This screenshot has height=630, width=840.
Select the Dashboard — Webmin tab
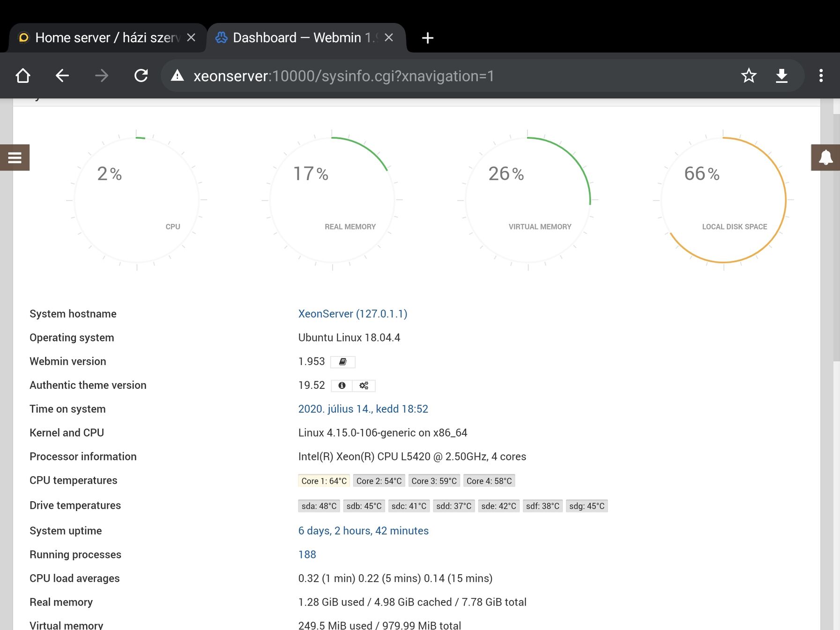(x=307, y=37)
